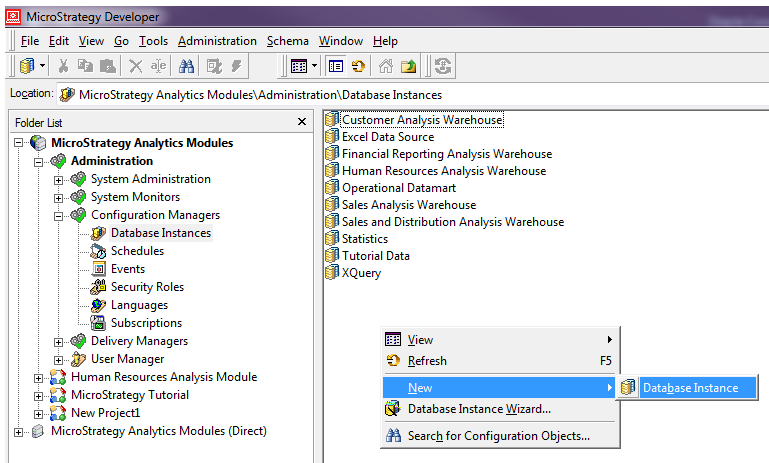Viewport: 769px width, 463px height.
Task: Toggle the folder list panel icon
Action: click(336, 66)
